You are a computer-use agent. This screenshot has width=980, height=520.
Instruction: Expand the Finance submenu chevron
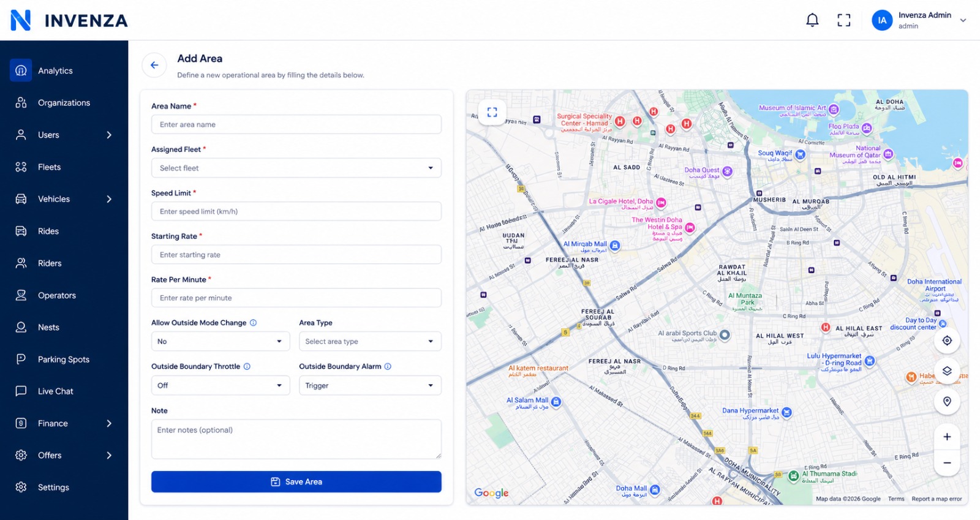[109, 423]
